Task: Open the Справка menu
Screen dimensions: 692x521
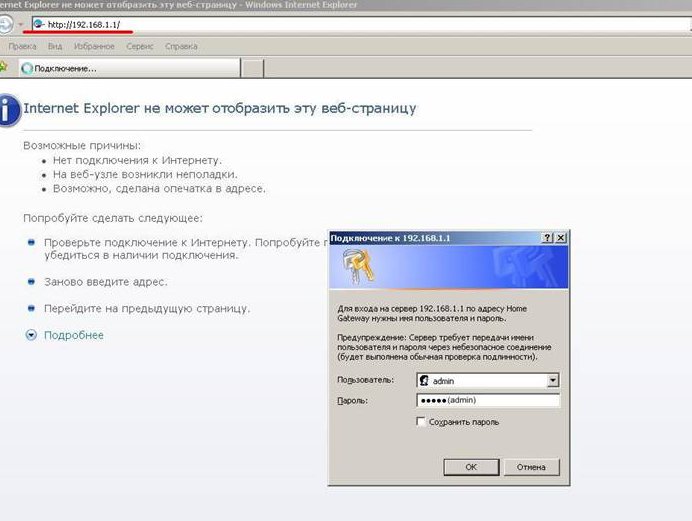Action: coord(181,46)
